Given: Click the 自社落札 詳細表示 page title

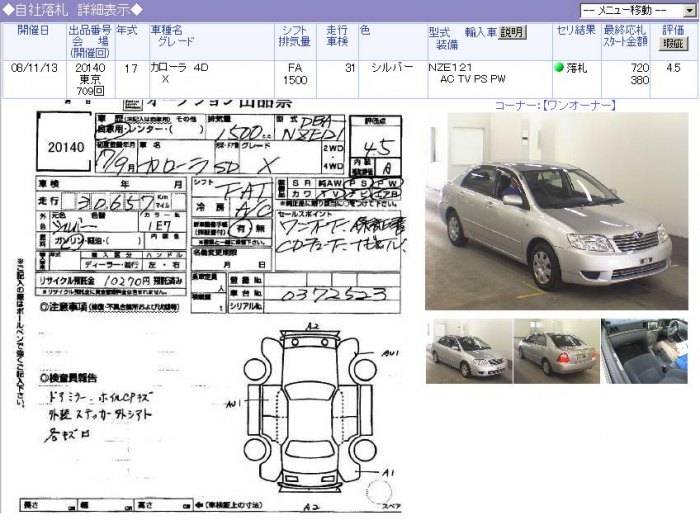Looking at the screenshot, I should point(73,10).
